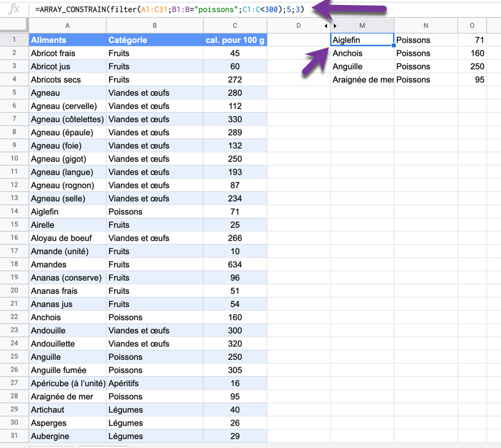
Task: Select result 'Araignée de mer' in column M
Action: tap(362, 79)
